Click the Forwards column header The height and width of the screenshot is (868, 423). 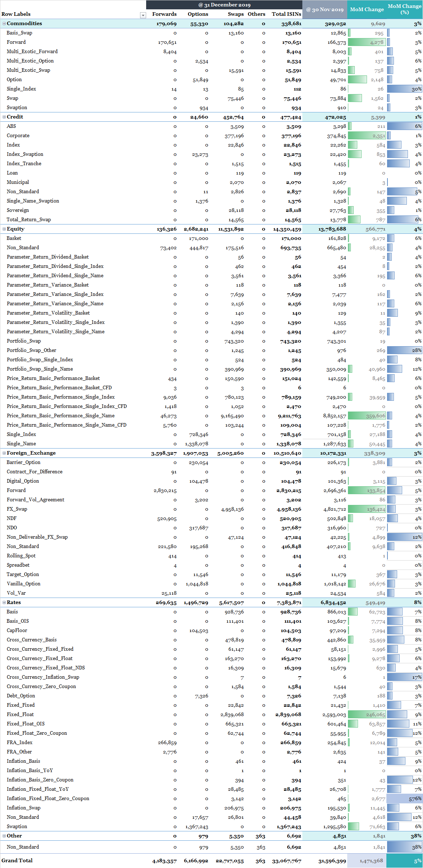point(164,14)
